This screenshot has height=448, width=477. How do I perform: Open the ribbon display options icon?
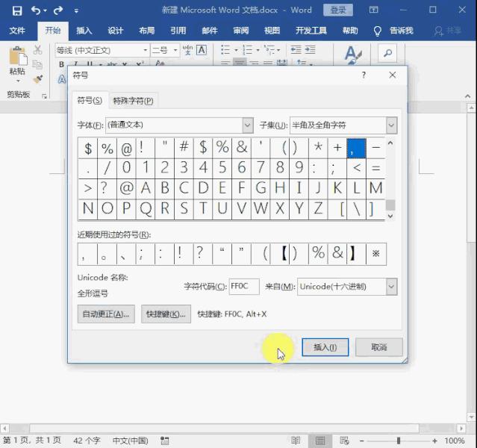373,10
